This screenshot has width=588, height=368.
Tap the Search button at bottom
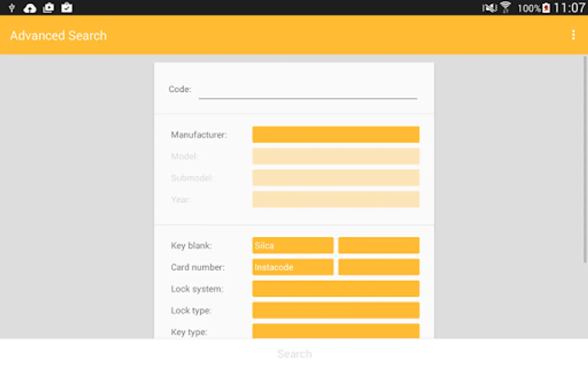click(294, 354)
